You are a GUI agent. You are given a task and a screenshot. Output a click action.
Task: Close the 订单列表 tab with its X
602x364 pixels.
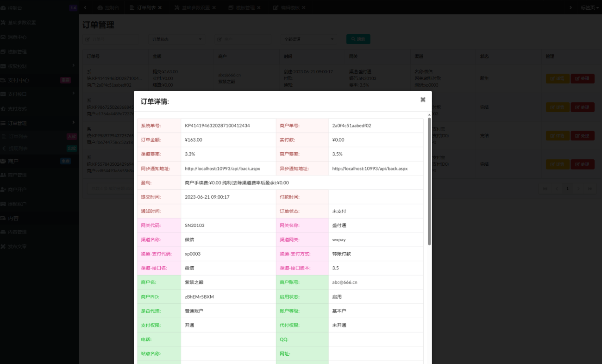click(x=160, y=8)
